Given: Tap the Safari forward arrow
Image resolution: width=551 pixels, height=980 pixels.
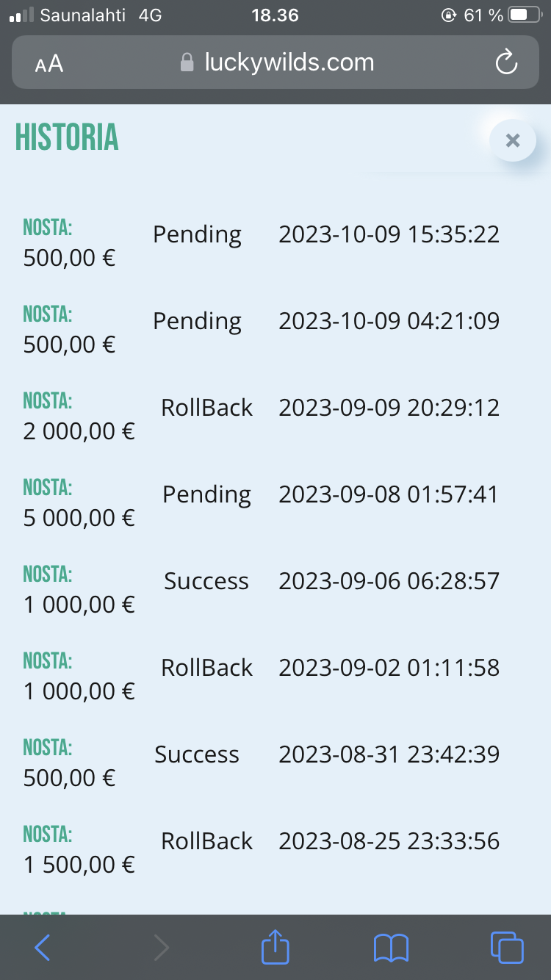Looking at the screenshot, I should 162,948.
